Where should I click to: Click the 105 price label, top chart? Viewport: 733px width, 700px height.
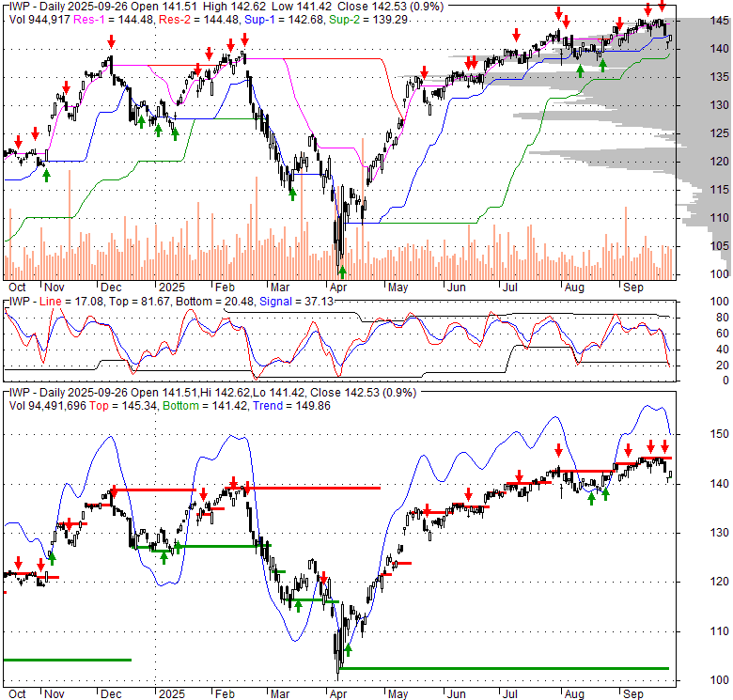pos(719,246)
